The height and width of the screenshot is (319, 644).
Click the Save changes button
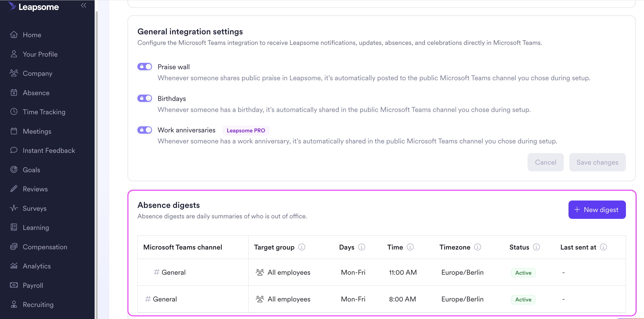pos(597,162)
